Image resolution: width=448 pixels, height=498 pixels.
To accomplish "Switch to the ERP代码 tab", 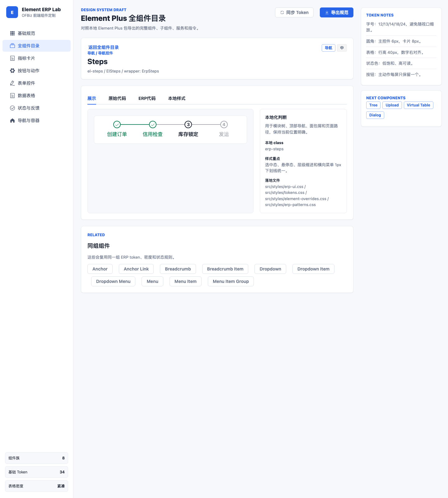I will 147,98.
